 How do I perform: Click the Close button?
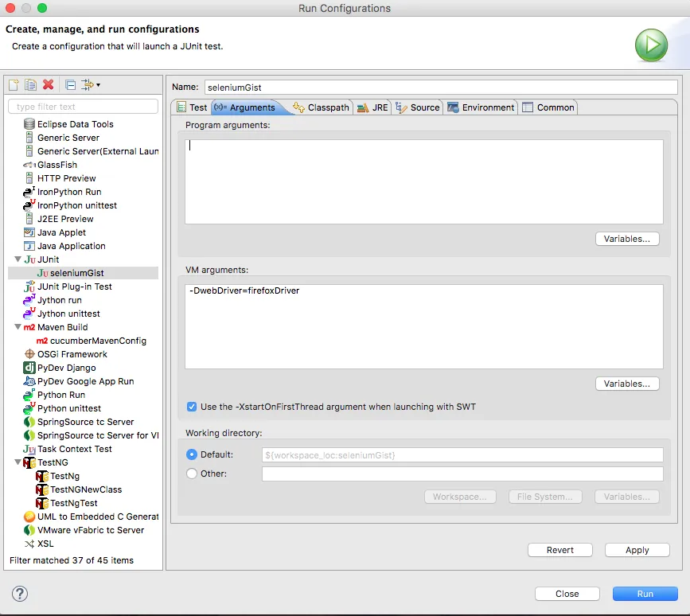point(567,594)
